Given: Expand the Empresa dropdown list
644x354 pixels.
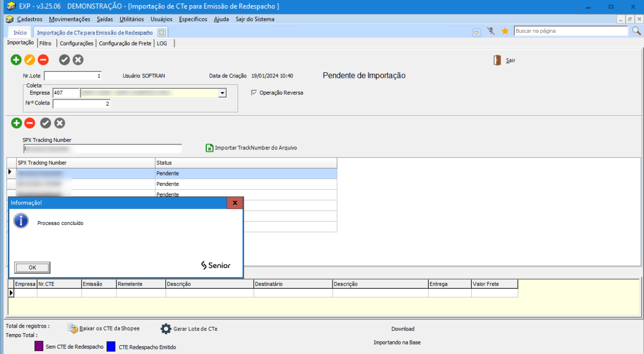Looking at the screenshot, I should coord(222,93).
